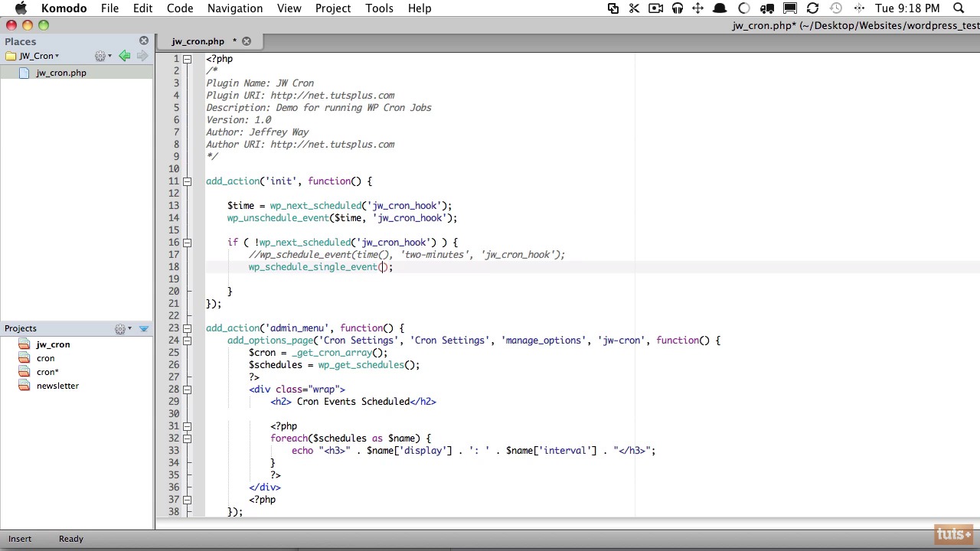Open the cron* project
980x551 pixels.
(x=47, y=372)
